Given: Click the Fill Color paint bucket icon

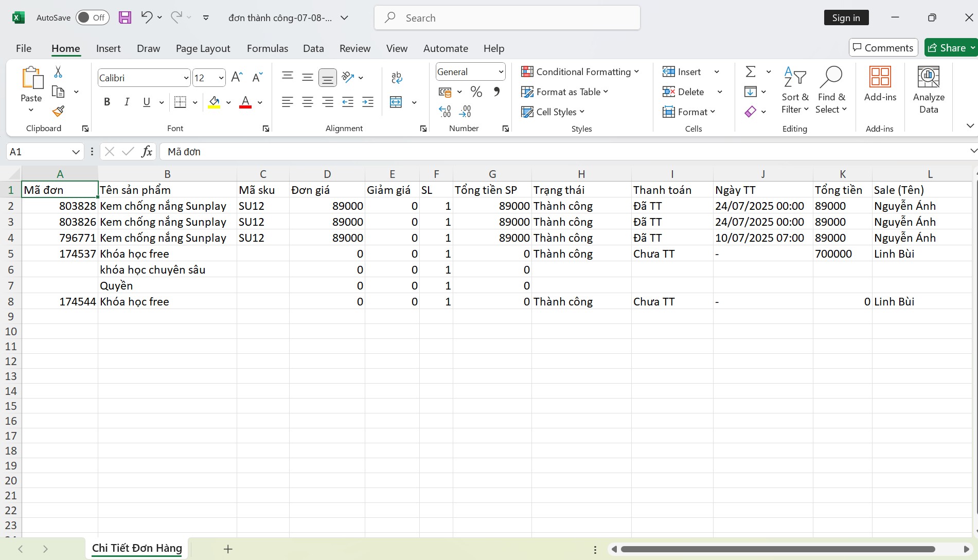Looking at the screenshot, I should pyautogui.click(x=214, y=102).
